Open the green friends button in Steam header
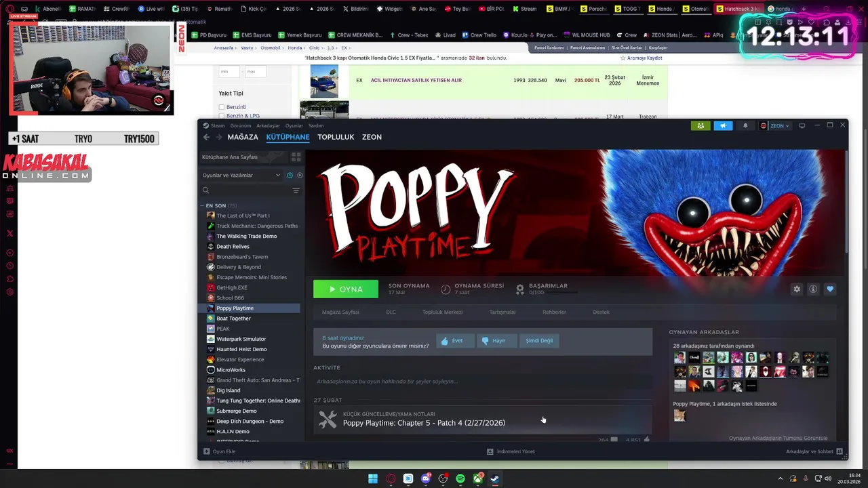868x488 pixels. pos(701,125)
